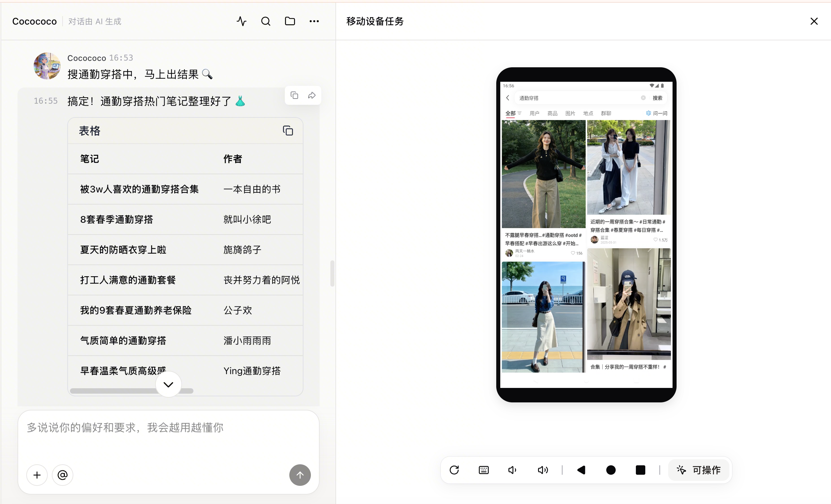Click table cell 夏天的防晒衣穿上啦
Image resolution: width=831 pixels, height=504 pixels.
tap(123, 250)
